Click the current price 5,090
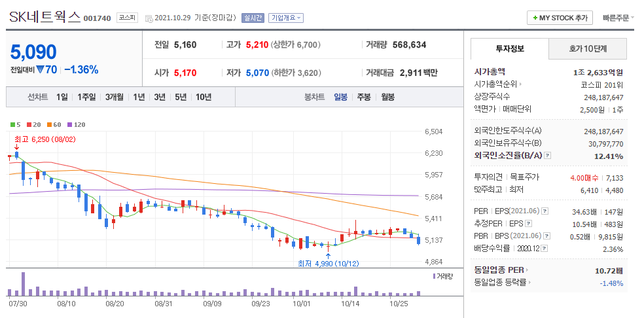Image resolution: width=644 pixels, height=318 pixels. 33,52
